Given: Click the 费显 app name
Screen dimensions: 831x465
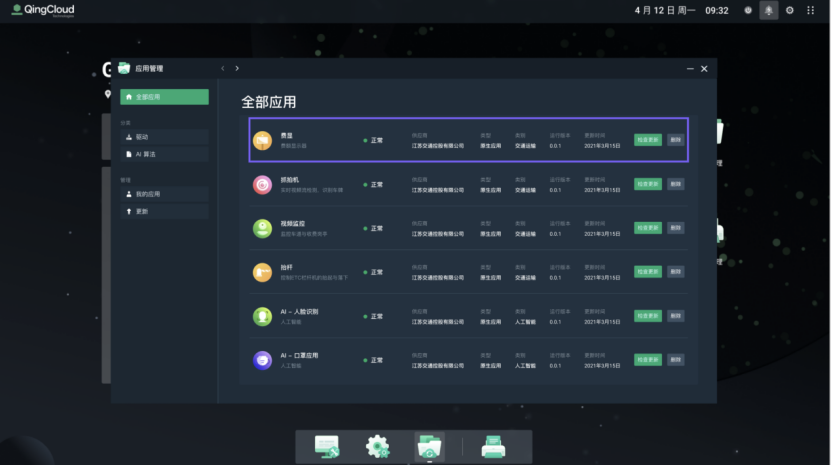Looking at the screenshot, I should click(287, 136).
